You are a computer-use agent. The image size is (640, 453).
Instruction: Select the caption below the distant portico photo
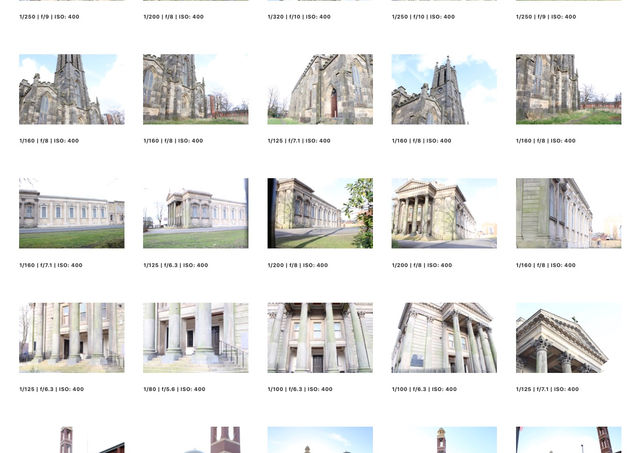pyautogui.click(x=176, y=265)
